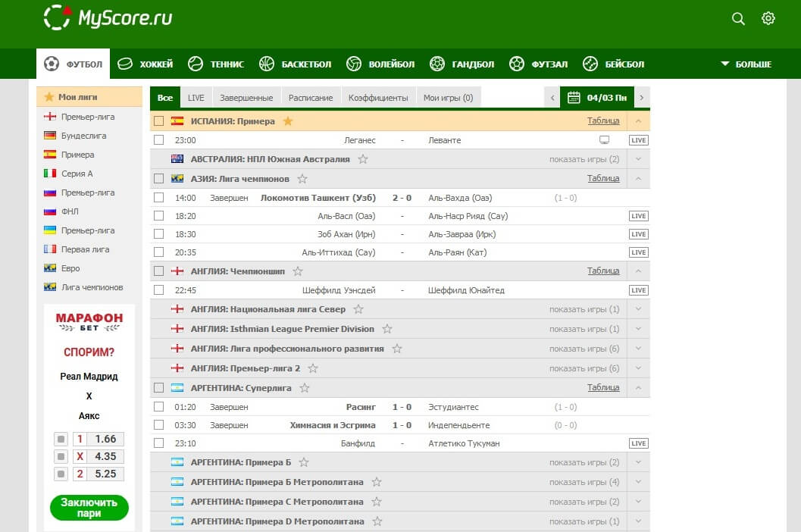Go to previous day arrow
Viewport: 801px width, 532px height.
(552, 98)
